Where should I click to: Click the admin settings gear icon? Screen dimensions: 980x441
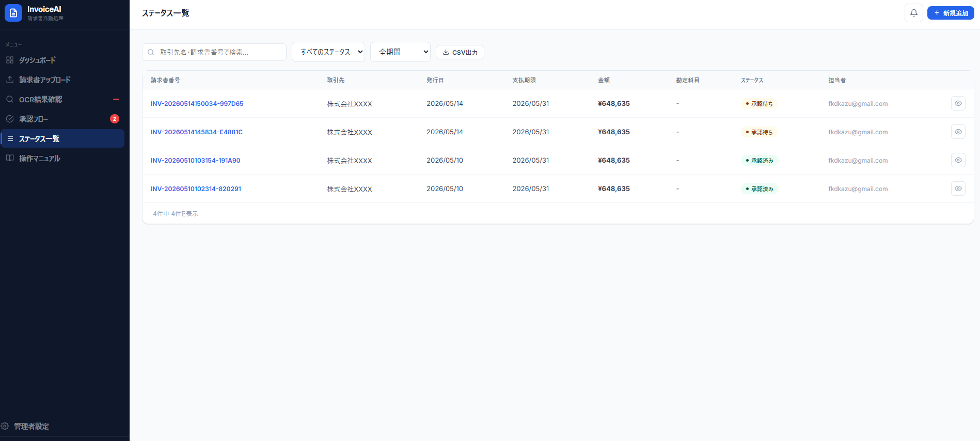(5, 426)
